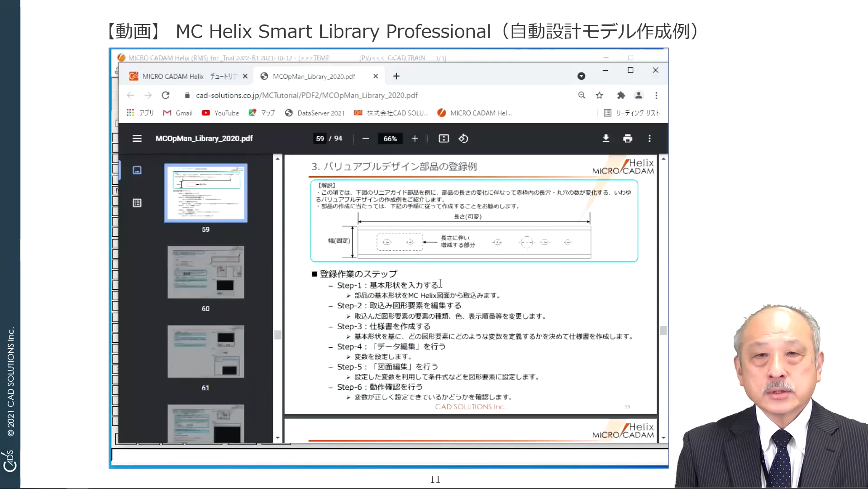Viewport: 868px width, 489px height.
Task: Click the browser zoom magnifier icon
Action: (582, 95)
